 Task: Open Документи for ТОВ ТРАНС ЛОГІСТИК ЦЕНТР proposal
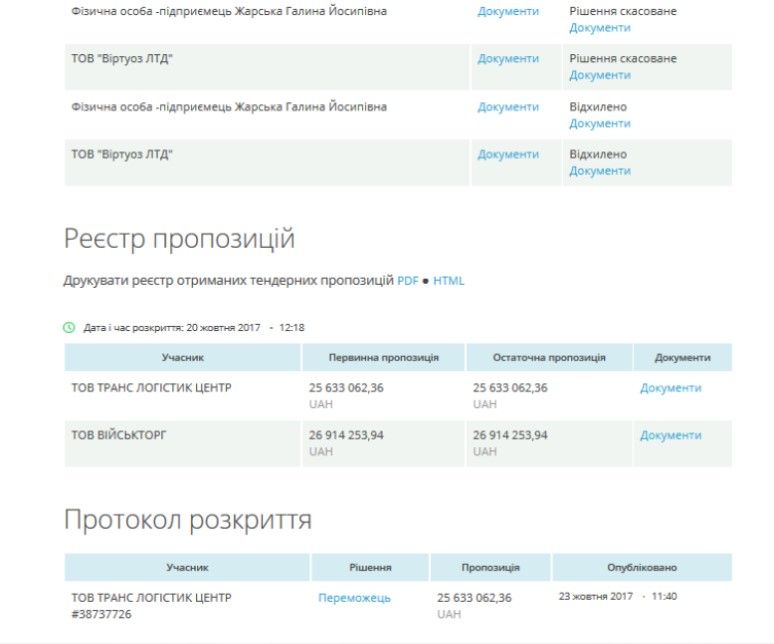pos(670,388)
